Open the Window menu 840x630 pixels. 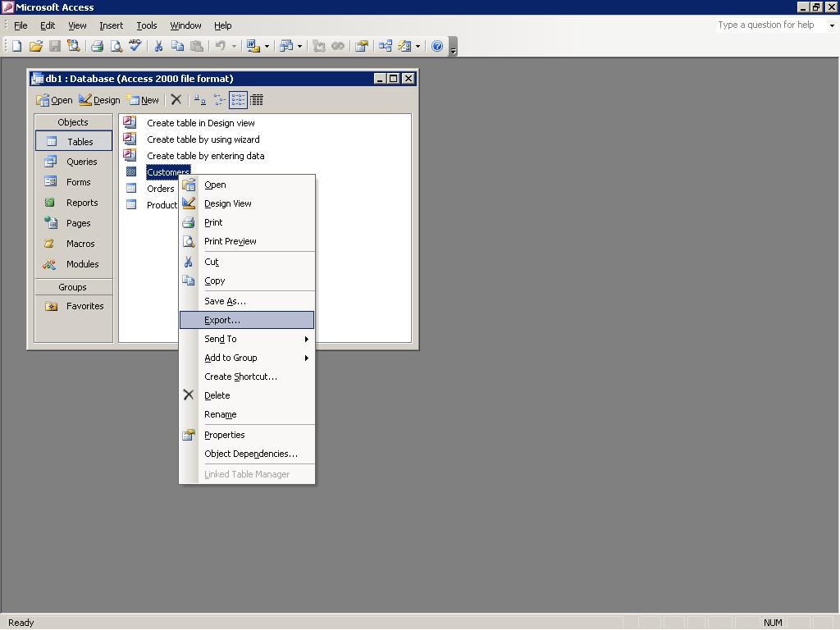click(185, 25)
